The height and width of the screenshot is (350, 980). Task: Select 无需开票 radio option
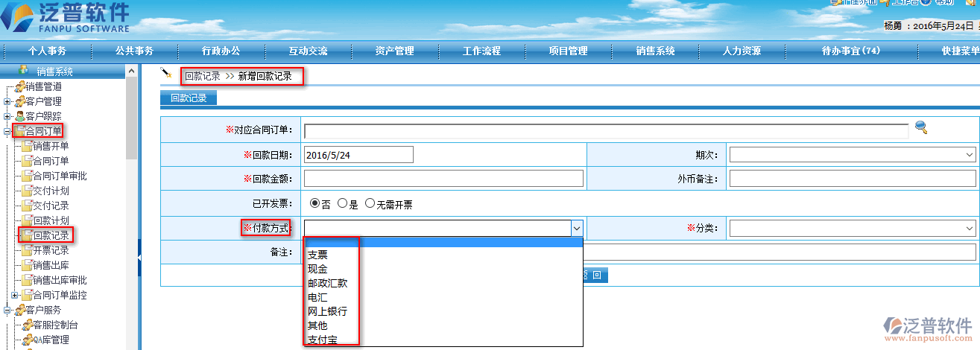pos(370,203)
